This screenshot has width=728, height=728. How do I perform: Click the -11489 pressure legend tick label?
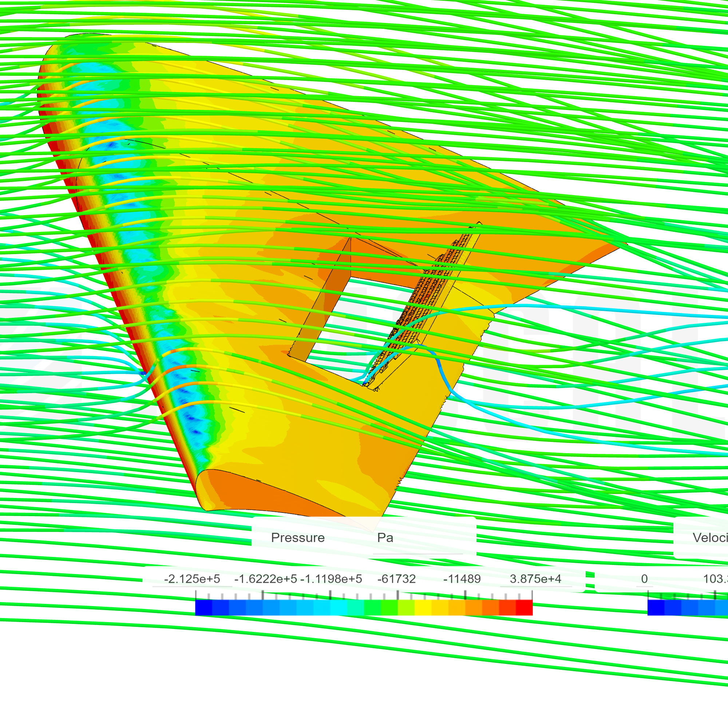tap(462, 579)
